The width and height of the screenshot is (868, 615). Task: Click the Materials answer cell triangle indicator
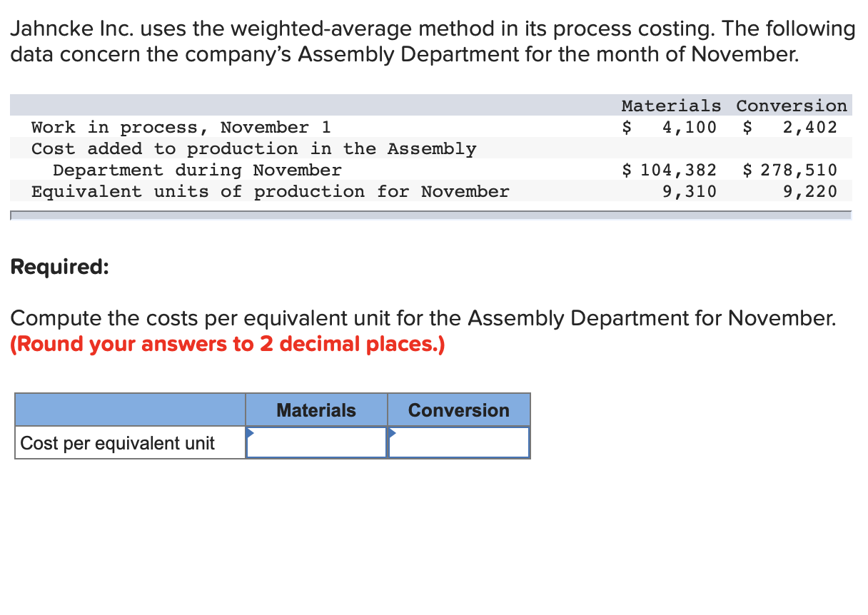250,432
